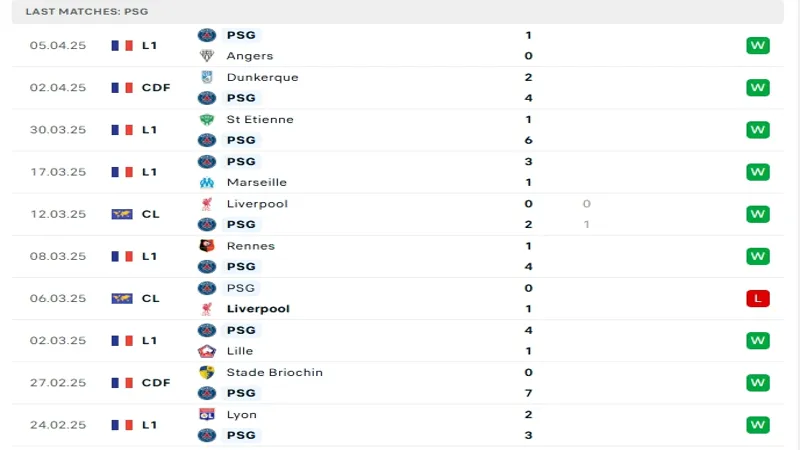Click the Rennes team crest
The image size is (800, 450).
(207, 246)
